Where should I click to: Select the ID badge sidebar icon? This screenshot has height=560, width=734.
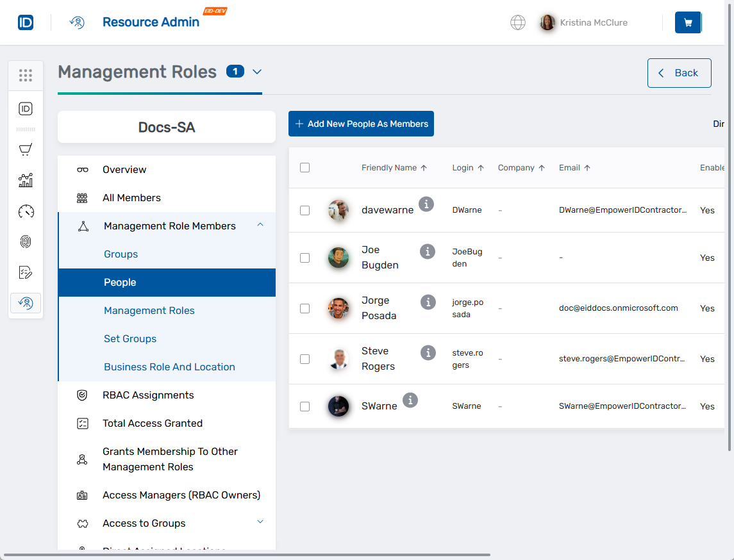coord(26,108)
